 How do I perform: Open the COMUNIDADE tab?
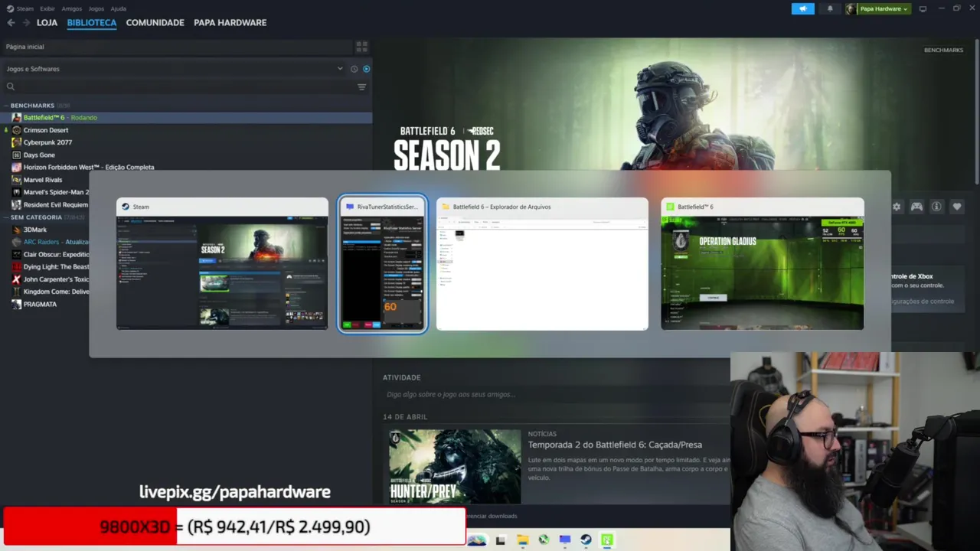click(155, 23)
